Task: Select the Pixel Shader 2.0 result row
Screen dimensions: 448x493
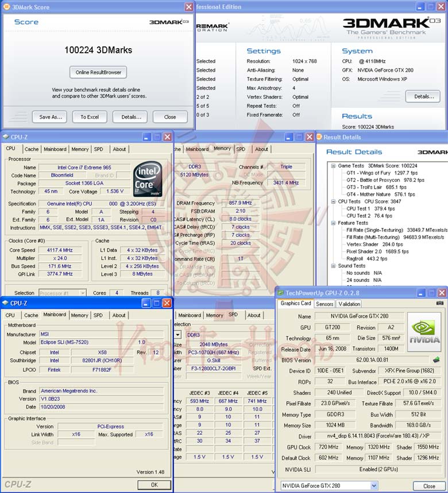Action: [x=377, y=251]
